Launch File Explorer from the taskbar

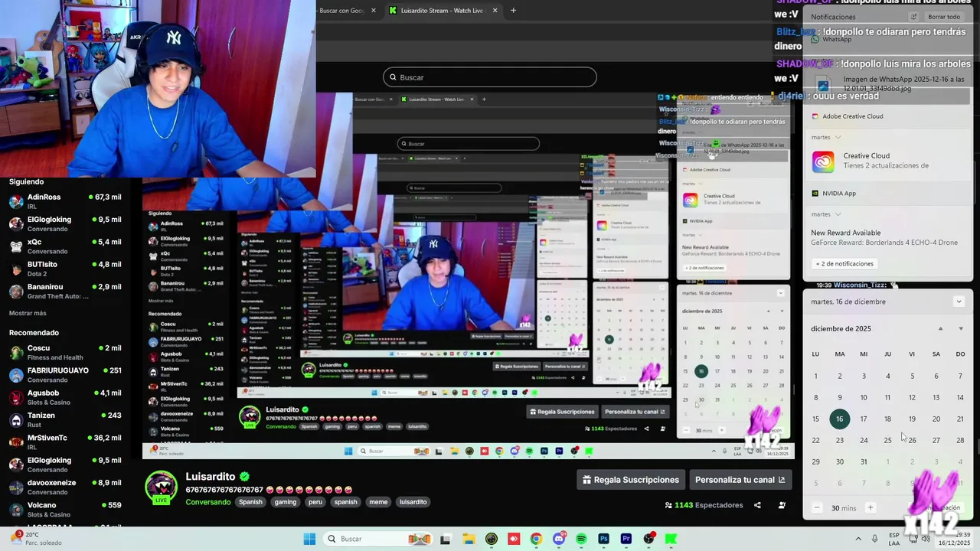[x=469, y=539]
